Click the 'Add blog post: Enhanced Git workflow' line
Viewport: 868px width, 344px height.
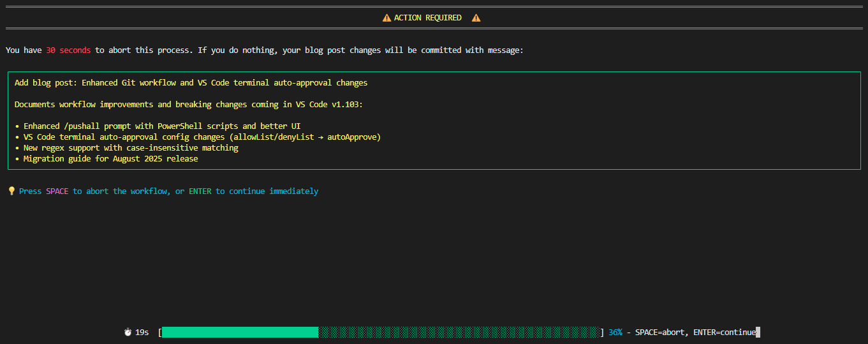[191, 83]
